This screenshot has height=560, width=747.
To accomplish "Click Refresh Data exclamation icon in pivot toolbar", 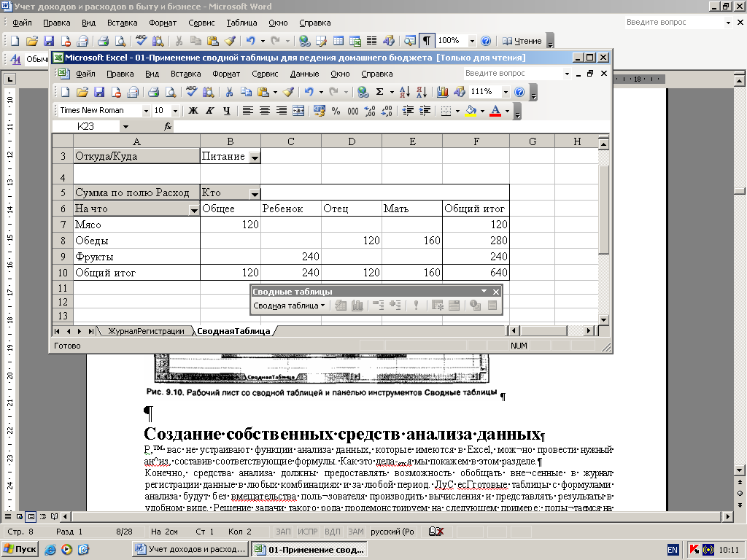I will click(416, 306).
